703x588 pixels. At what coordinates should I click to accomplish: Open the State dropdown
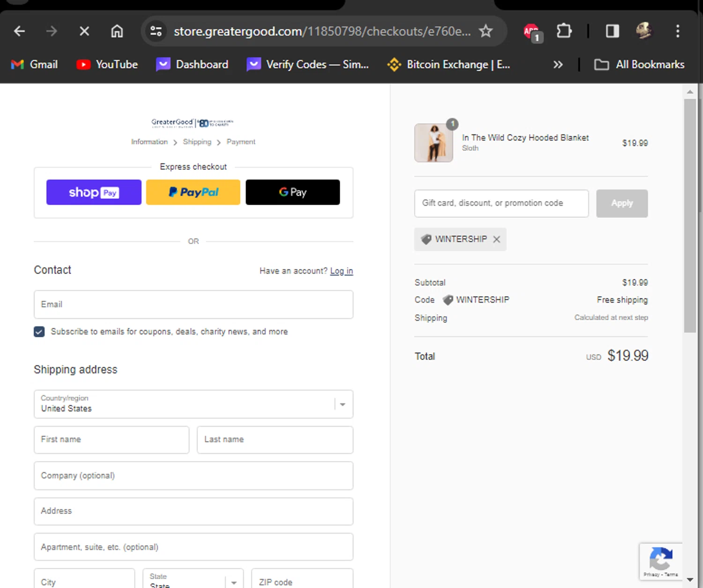tap(193, 578)
